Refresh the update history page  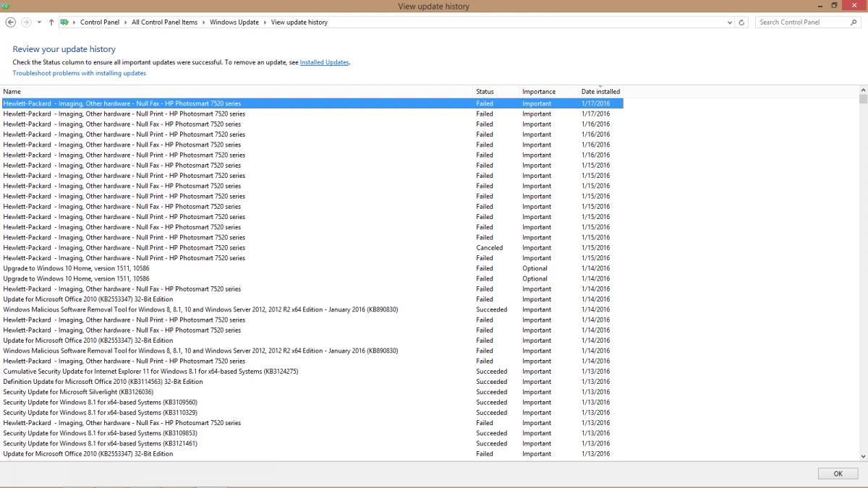coord(741,22)
